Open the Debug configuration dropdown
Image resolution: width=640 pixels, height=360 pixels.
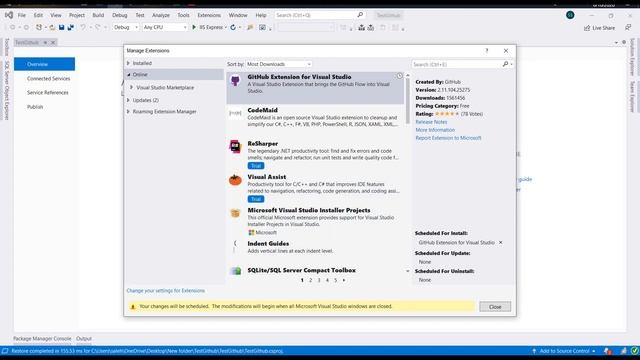[x=126, y=27]
